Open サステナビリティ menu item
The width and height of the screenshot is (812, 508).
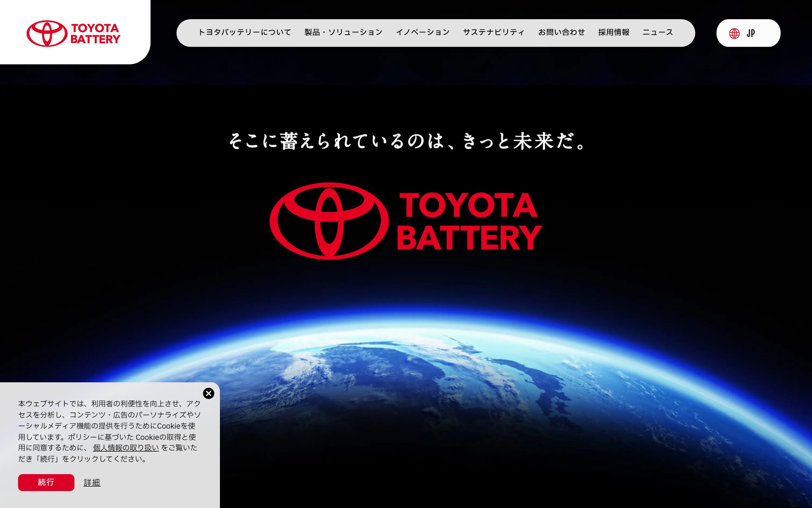[x=494, y=32]
